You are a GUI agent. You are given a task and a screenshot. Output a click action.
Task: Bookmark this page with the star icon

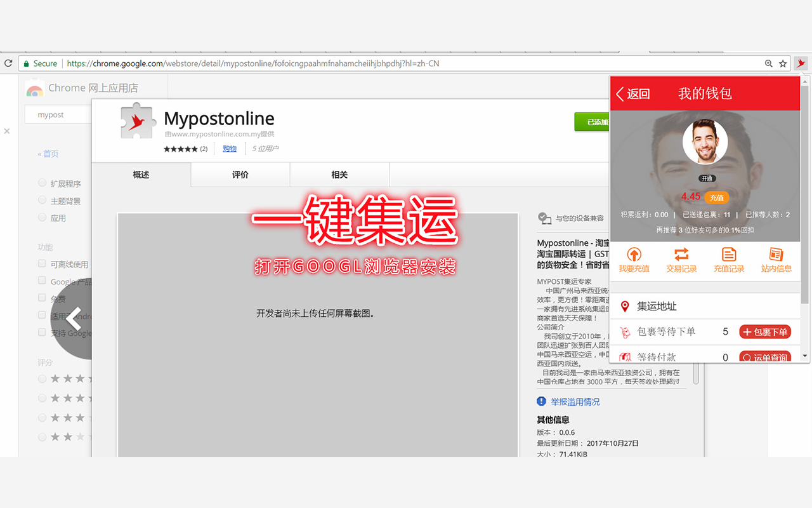[783, 63]
